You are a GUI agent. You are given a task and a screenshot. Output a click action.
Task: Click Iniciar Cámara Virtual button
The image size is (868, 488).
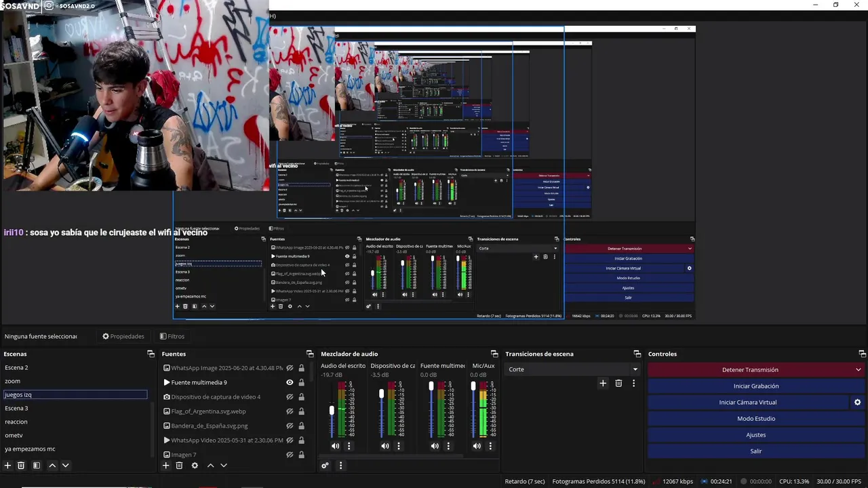click(x=748, y=402)
